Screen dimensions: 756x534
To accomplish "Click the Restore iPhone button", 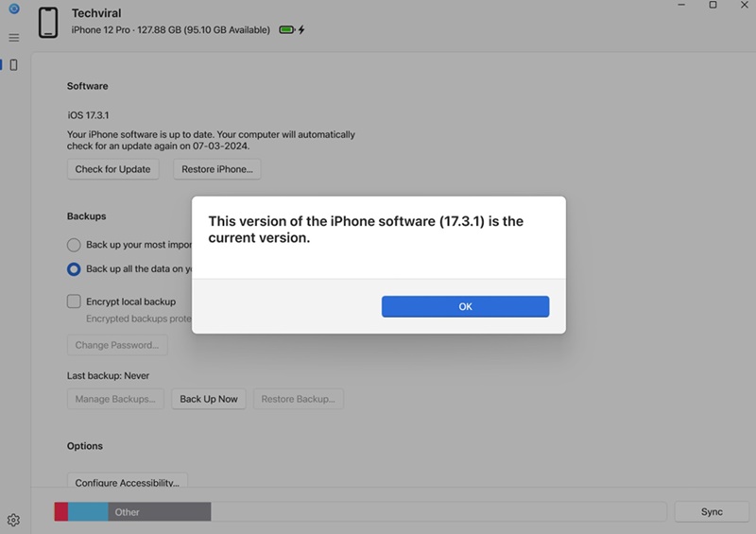I will [217, 169].
